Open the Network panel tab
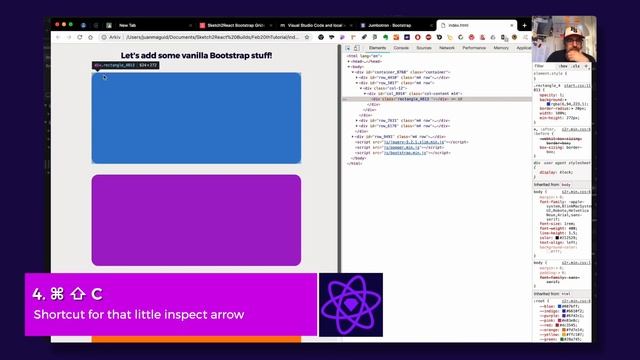 pyautogui.click(x=447, y=48)
